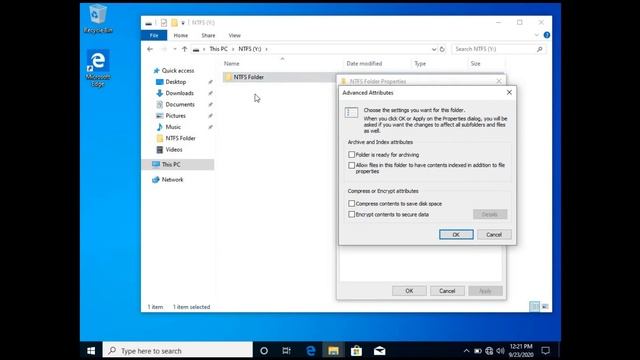
Task: Open Pictures in navigation pane
Action: [176, 116]
